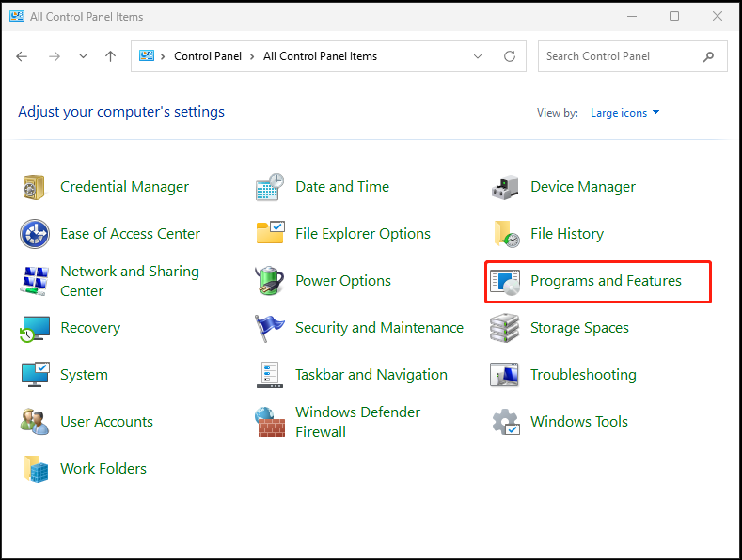Open Security and Maintenance link
Screen dimensions: 742x560
379,328
